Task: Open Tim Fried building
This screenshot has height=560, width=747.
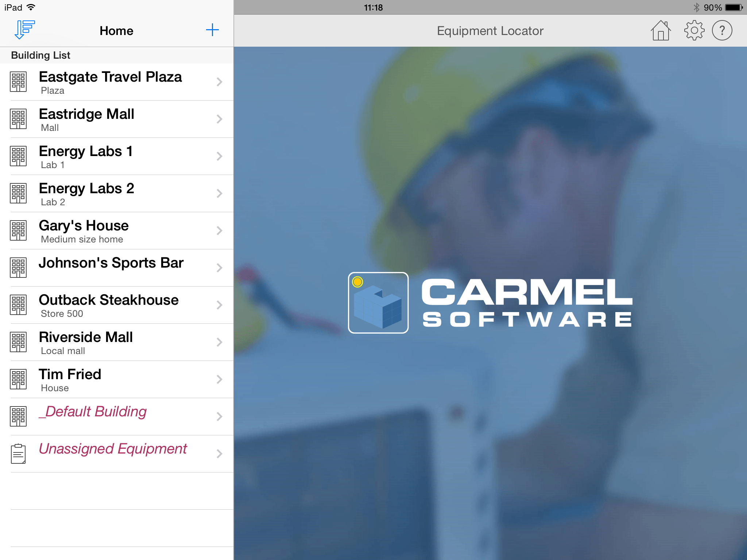Action: click(x=117, y=380)
